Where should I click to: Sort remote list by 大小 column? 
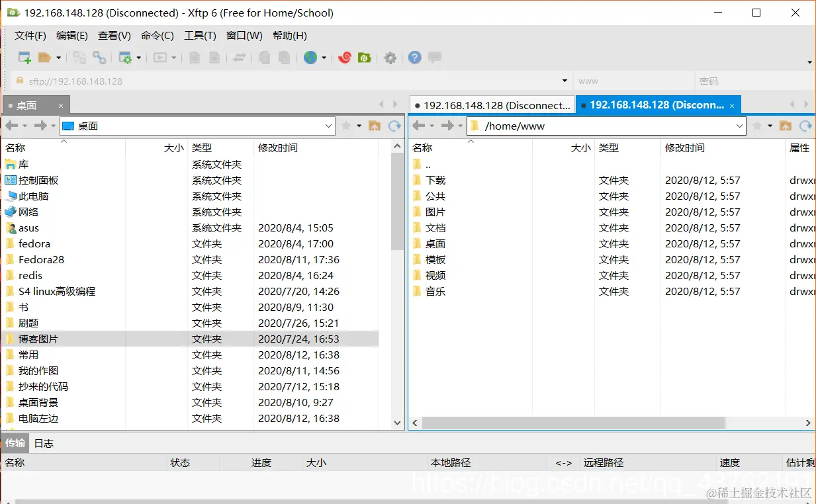pos(564,148)
